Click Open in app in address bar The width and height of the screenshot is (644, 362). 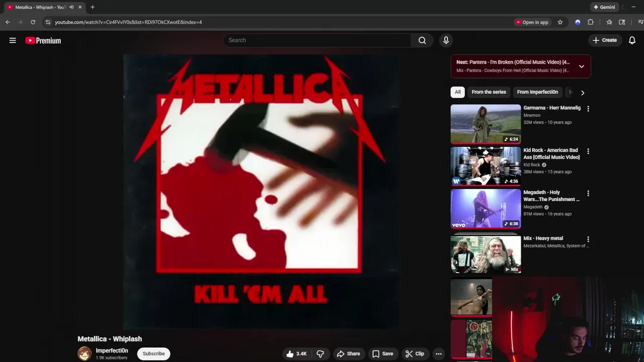pos(532,22)
